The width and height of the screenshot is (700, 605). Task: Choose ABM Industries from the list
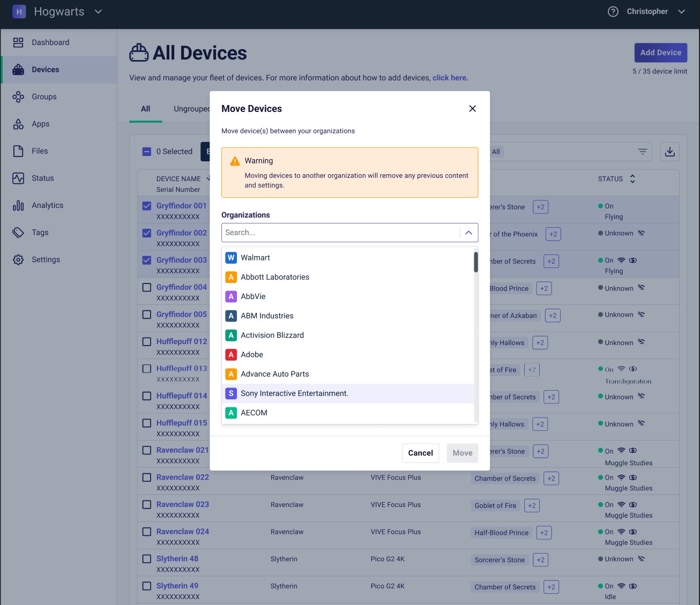348,316
